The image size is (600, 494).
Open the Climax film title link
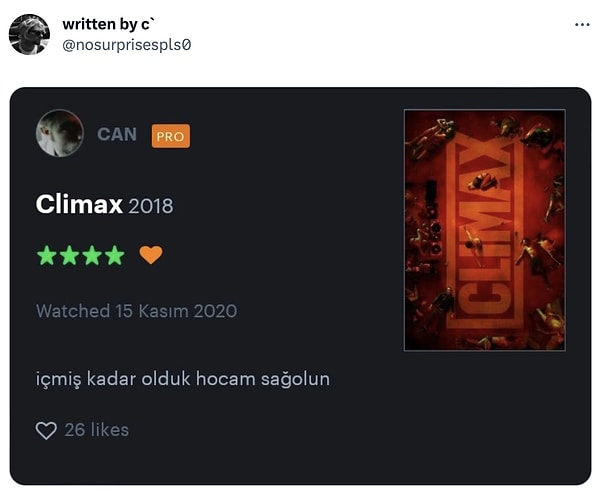click(79, 204)
